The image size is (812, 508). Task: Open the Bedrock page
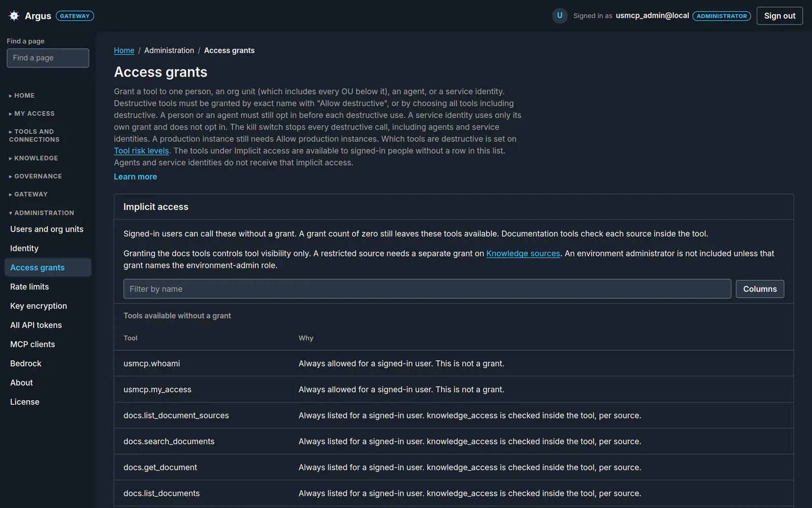pyautogui.click(x=48, y=364)
